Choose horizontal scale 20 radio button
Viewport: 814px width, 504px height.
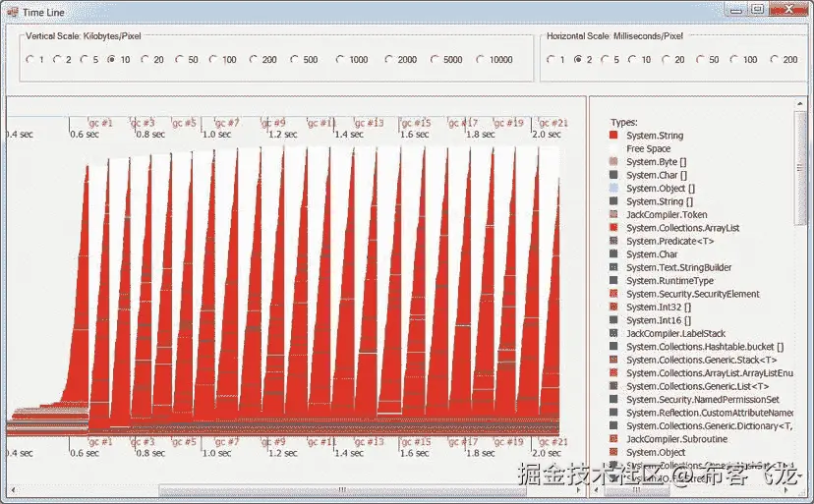coord(666,59)
